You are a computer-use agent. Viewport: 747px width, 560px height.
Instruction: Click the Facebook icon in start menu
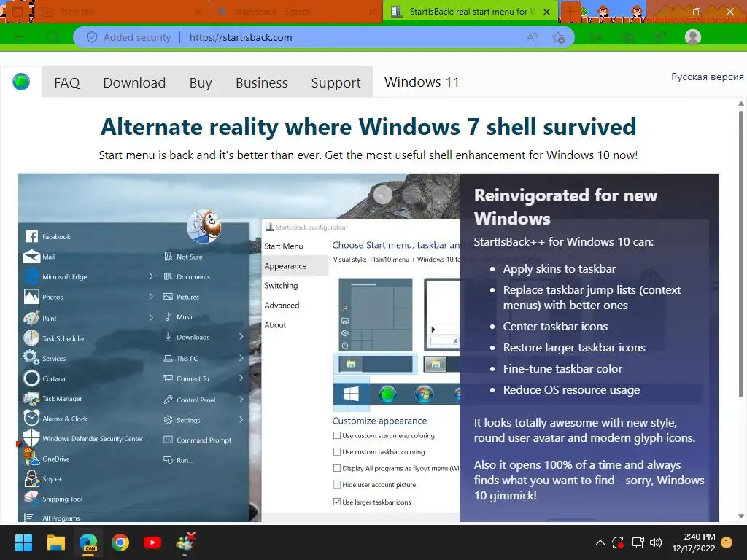[31, 236]
